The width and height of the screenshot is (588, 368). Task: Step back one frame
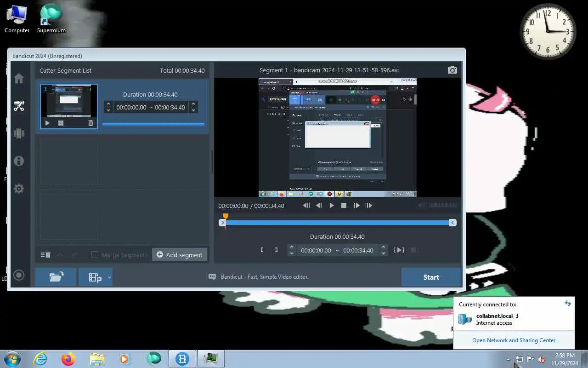tap(319, 206)
